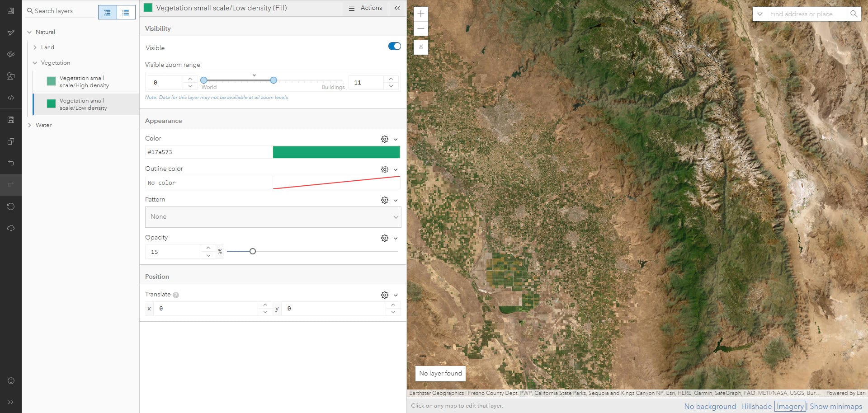The height and width of the screenshot is (413, 868).
Task: Expand the Water layer group
Action: click(30, 125)
